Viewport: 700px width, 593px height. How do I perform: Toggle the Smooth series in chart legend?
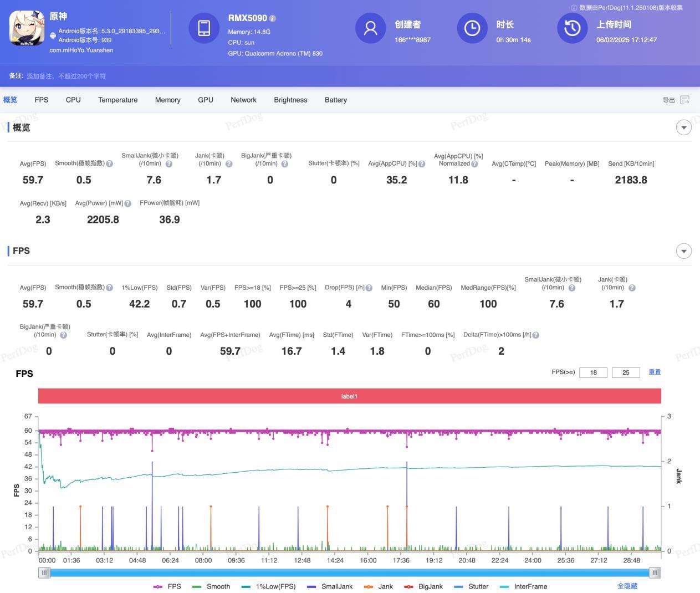pos(211,586)
